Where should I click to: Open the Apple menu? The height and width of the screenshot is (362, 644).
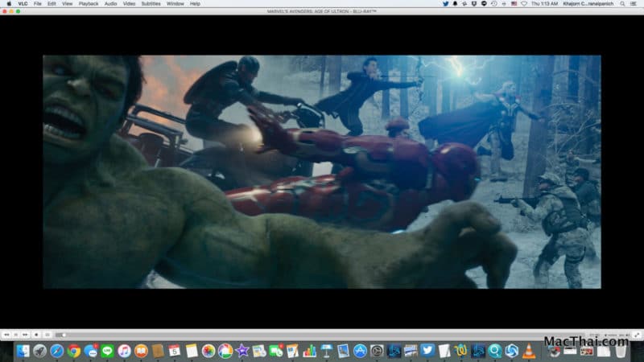pos(9,4)
